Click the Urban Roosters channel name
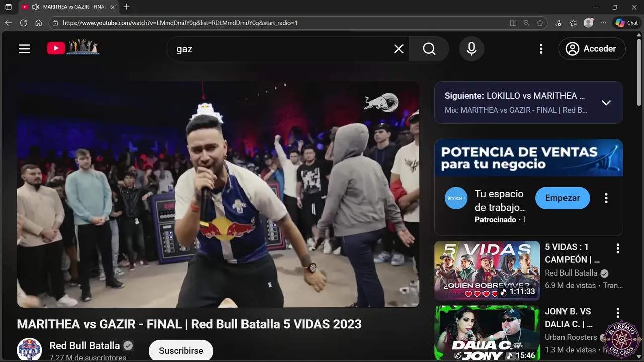644x362 pixels. [571, 337]
